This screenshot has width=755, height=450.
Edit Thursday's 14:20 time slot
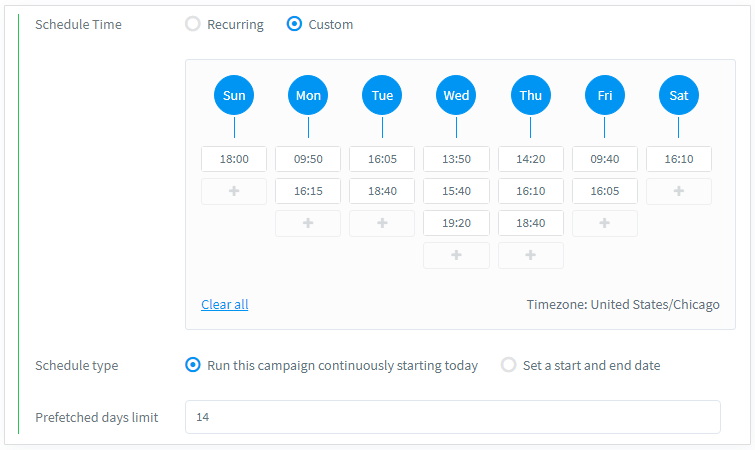[530, 159]
